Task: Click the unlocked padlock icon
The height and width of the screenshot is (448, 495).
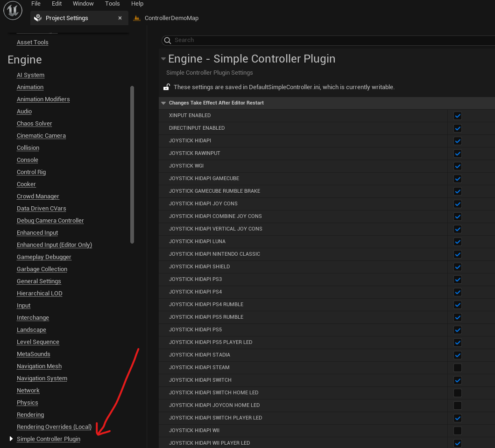Action: click(166, 87)
